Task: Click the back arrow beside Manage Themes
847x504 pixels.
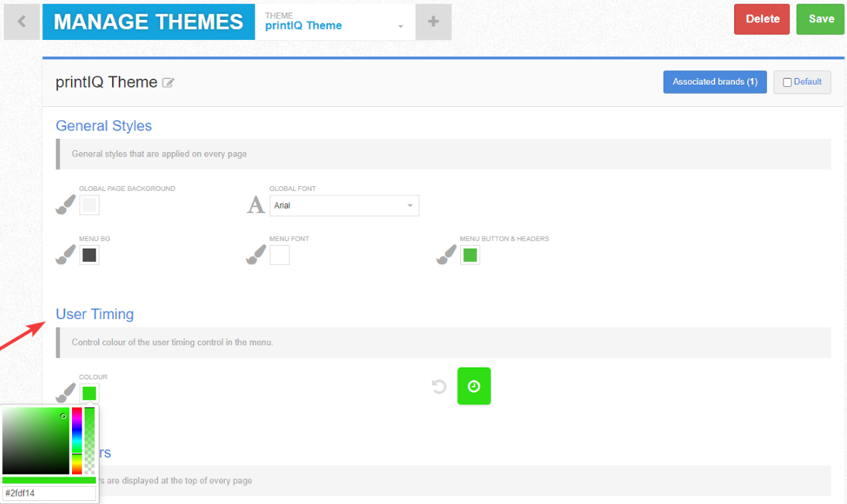Action: pyautogui.click(x=22, y=22)
